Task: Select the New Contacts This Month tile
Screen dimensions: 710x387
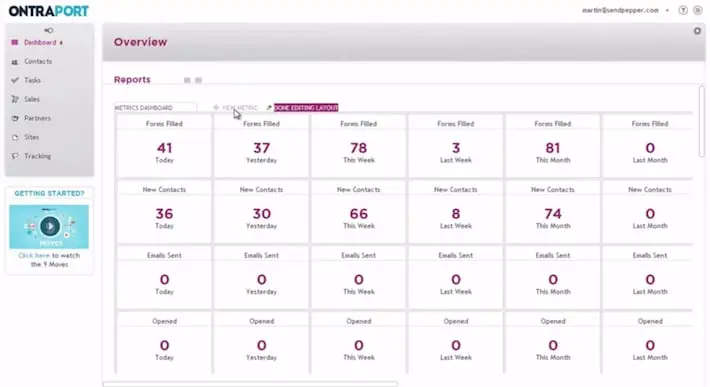Action: 553,211
